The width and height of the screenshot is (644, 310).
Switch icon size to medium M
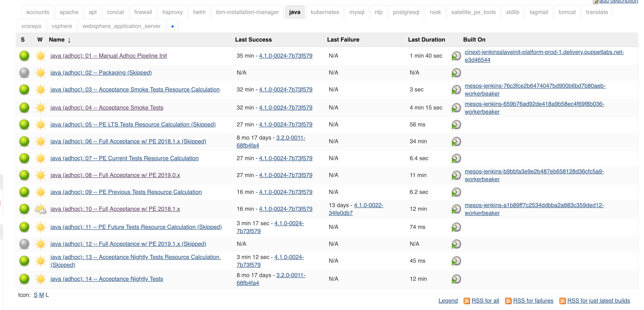[x=42, y=295]
